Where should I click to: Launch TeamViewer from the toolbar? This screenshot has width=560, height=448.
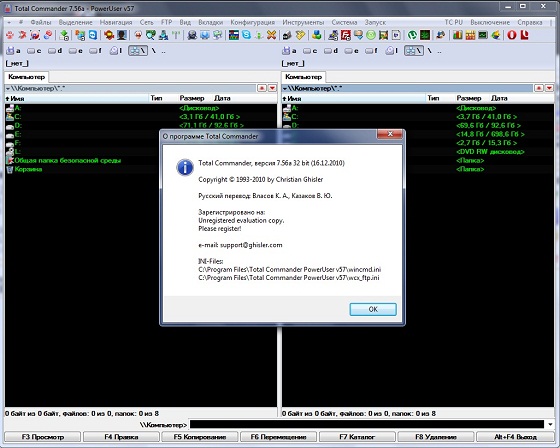click(93, 35)
